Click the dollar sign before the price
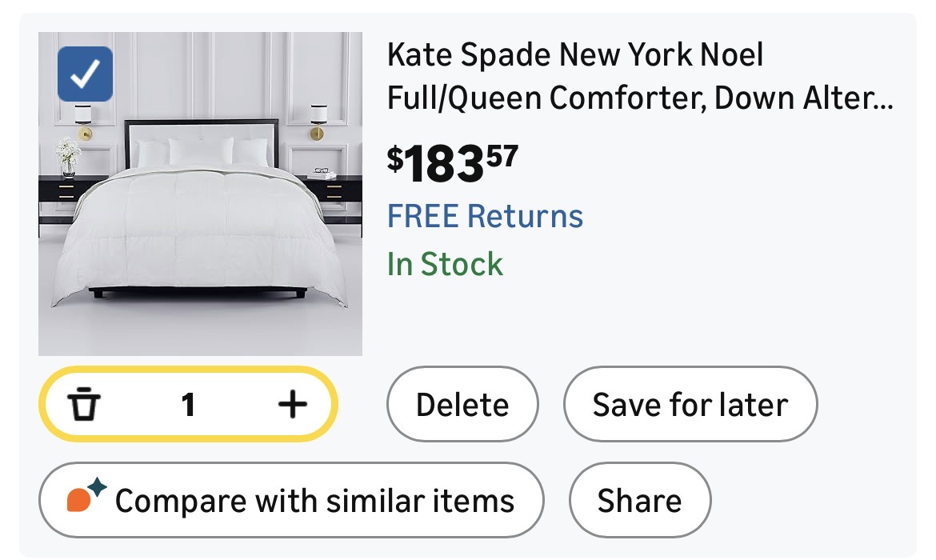 395,158
